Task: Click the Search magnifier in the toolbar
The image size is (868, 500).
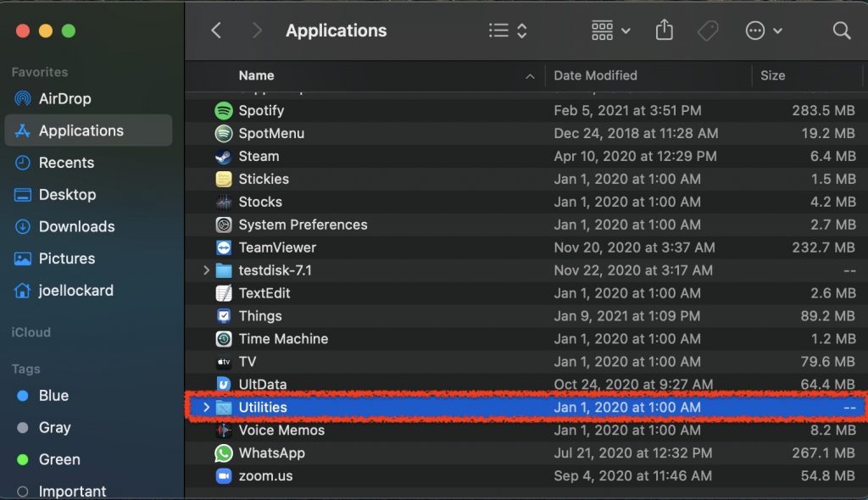Action: [841, 30]
